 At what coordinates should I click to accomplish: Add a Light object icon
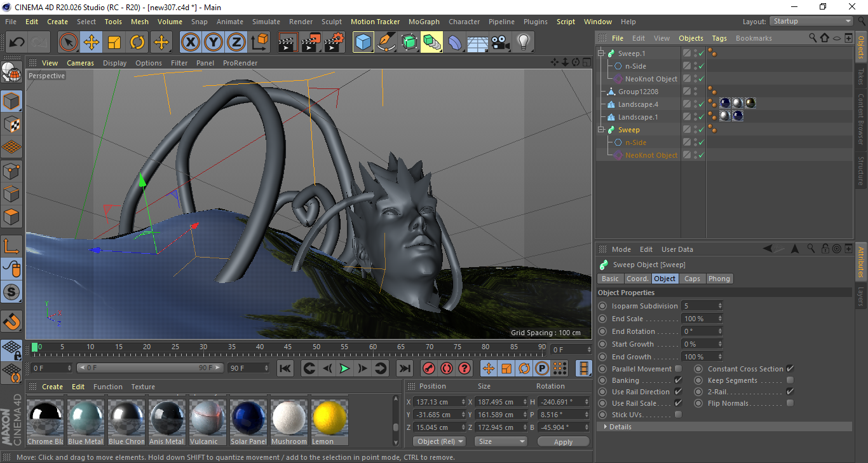click(523, 43)
